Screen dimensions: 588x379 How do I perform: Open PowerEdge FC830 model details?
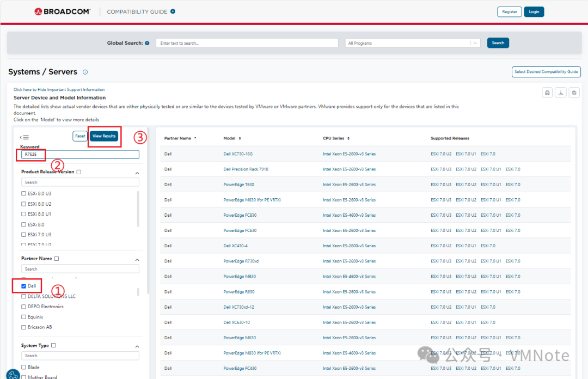click(x=240, y=216)
